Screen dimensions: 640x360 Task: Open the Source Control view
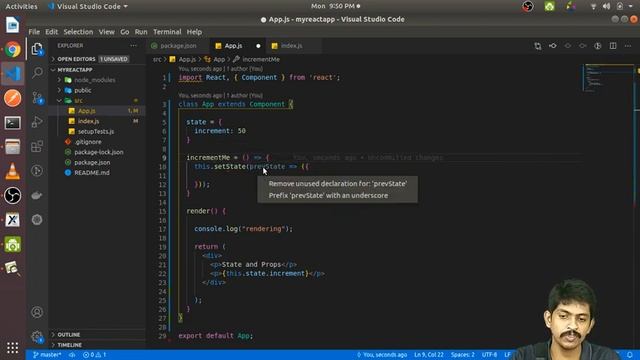pos(37,98)
